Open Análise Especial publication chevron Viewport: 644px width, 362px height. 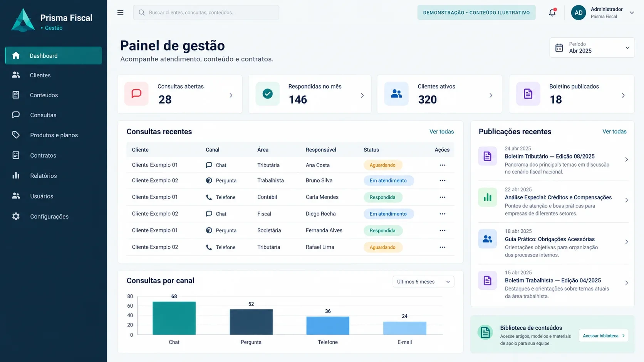(626, 200)
